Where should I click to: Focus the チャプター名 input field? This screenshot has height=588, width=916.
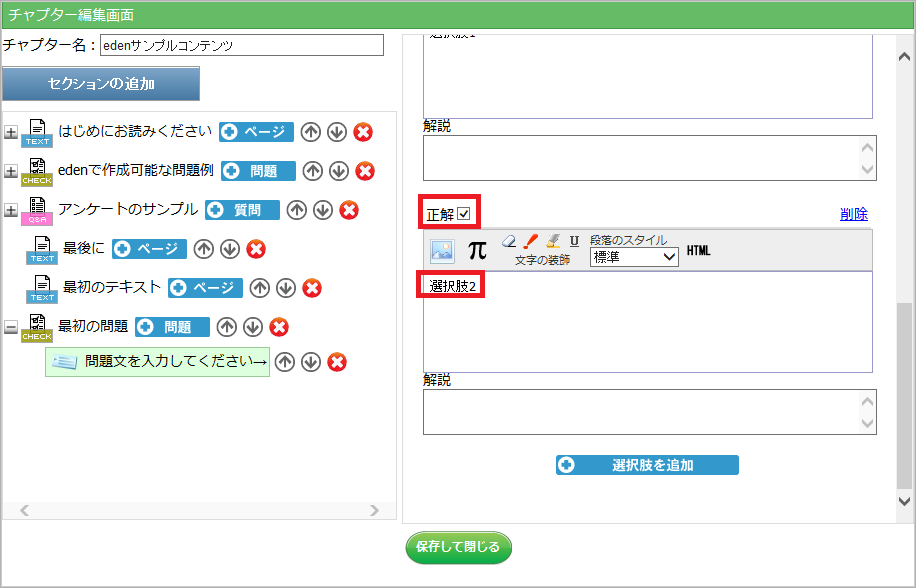pyautogui.click(x=242, y=45)
